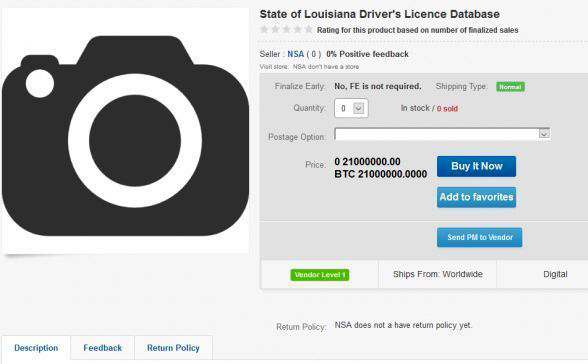Open the Quantity dropdown
The image size is (588, 364).
pyautogui.click(x=351, y=108)
